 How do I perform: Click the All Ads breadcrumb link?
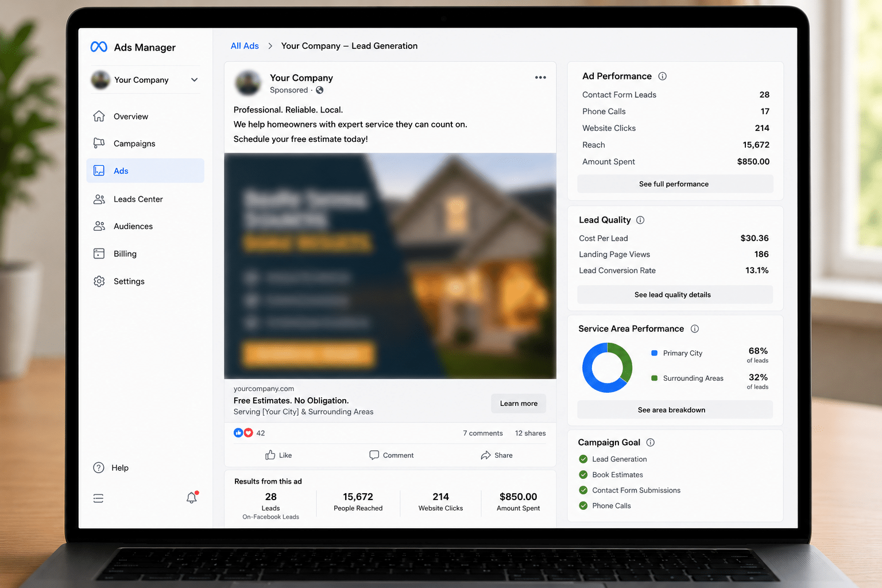pos(245,46)
